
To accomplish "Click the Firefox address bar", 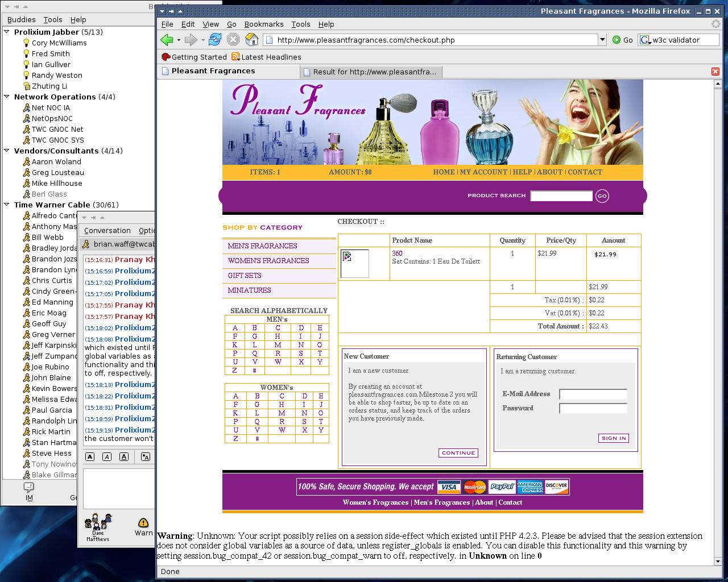I will (431, 40).
